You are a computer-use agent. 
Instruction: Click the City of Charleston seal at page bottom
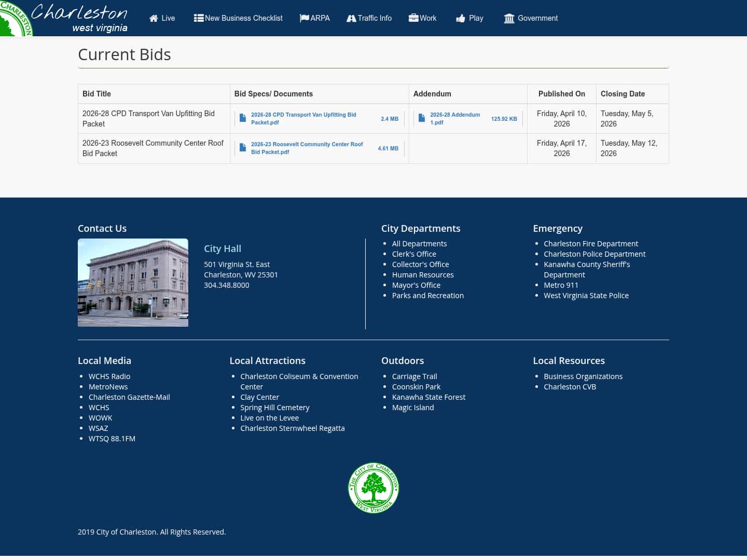(x=373, y=487)
